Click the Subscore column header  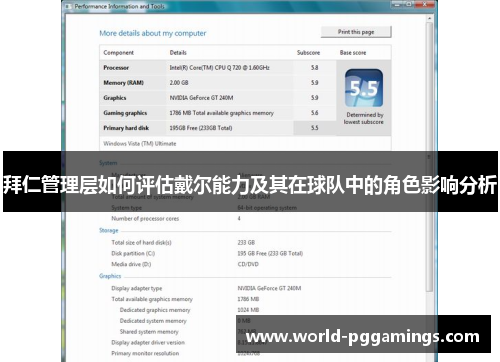coord(308,53)
